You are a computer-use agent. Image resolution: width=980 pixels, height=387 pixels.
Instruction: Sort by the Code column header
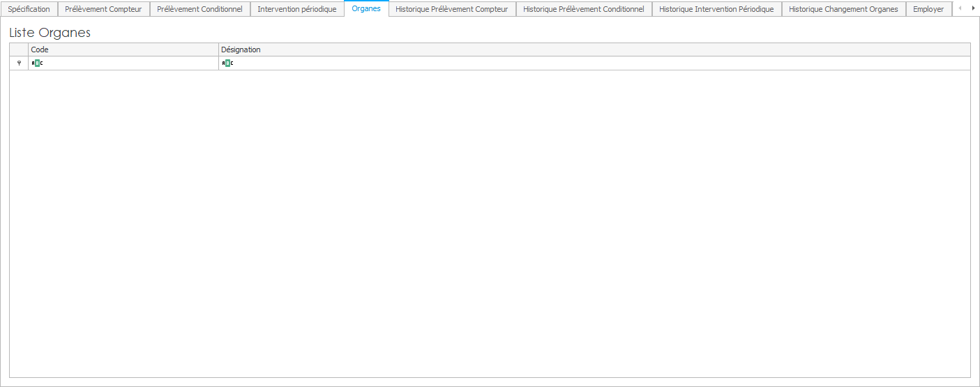pos(123,50)
